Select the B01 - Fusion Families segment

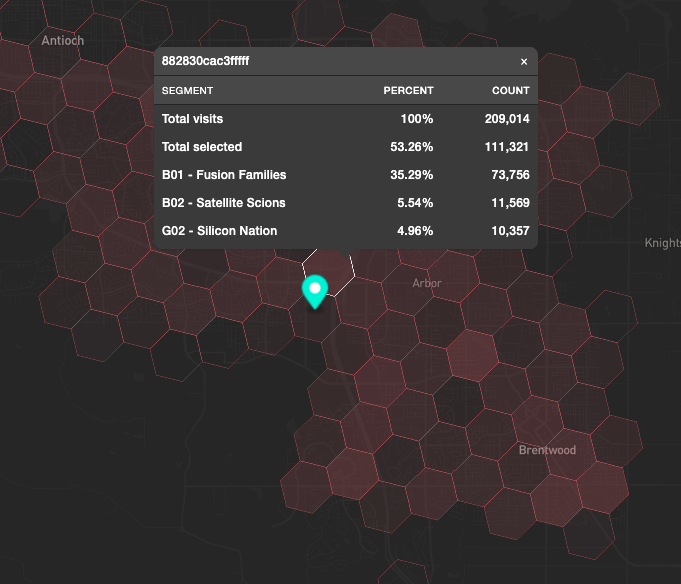(x=224, y=175)
